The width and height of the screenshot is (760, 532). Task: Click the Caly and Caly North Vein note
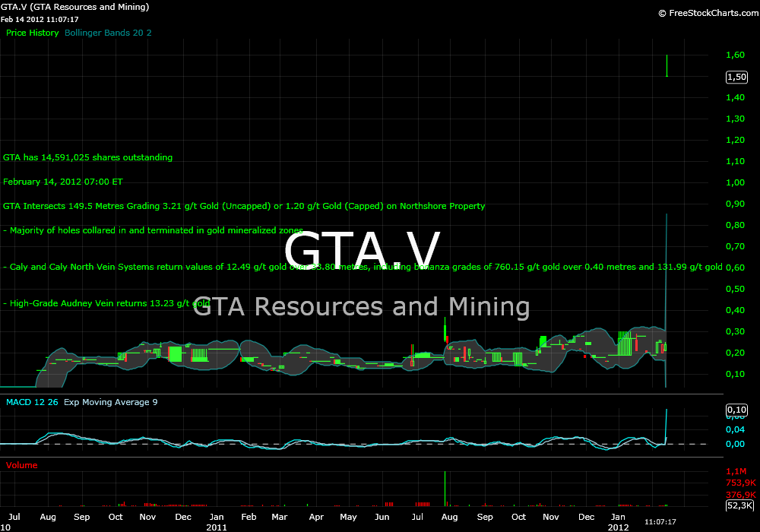(x=363, y=267)
